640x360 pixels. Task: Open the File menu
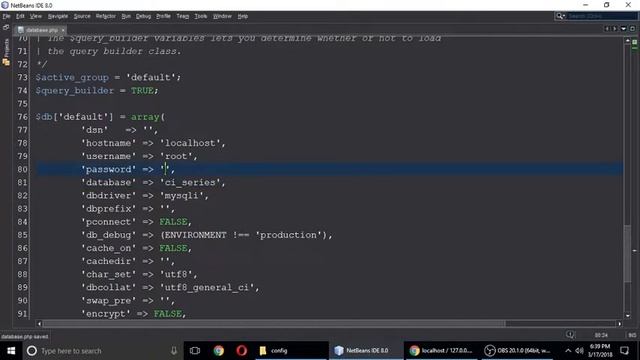tap(6, 16)
